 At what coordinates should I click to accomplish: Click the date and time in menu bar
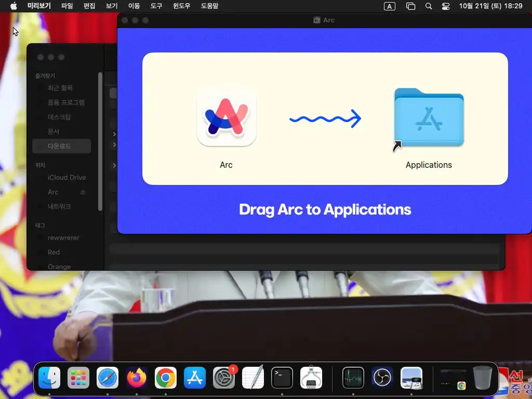click(x=490, y=6)
